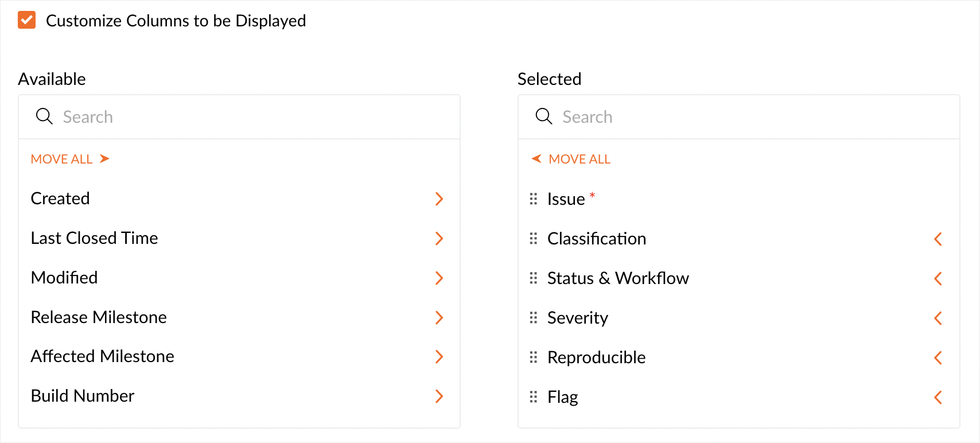Select the Flag entry in Selected list
Image resolution: width=980 pixels, height=443 pixels.
[x=563, y=397]
